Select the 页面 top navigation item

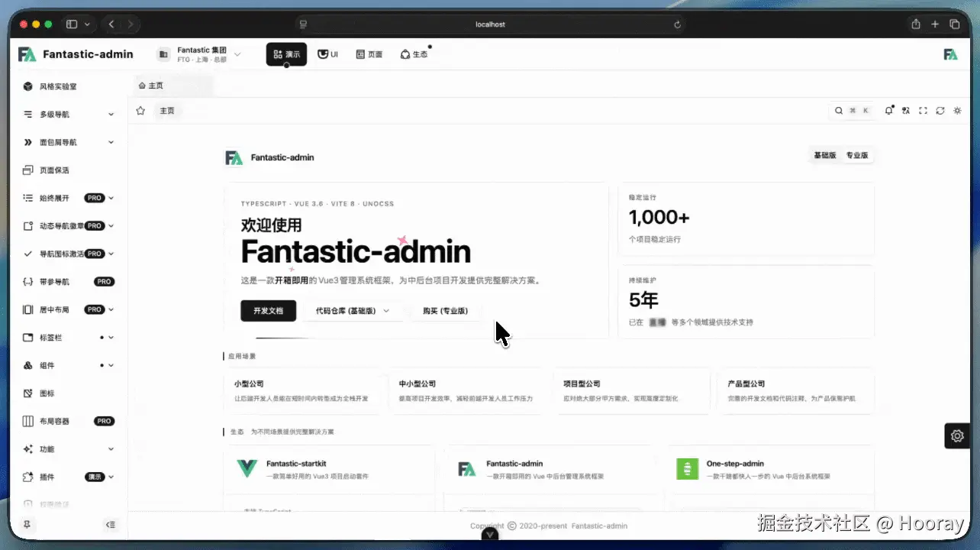[369, 54]
